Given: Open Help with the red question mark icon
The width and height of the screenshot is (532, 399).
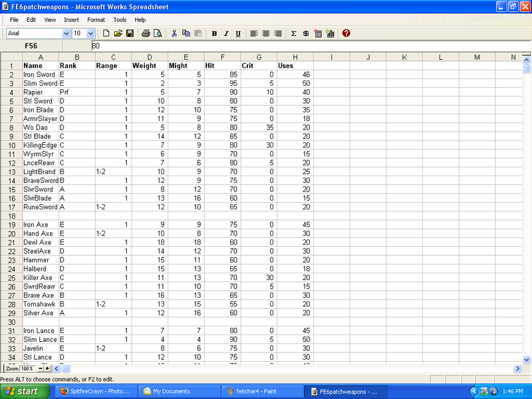Looking at the screenshot, I should coord(346,33).
